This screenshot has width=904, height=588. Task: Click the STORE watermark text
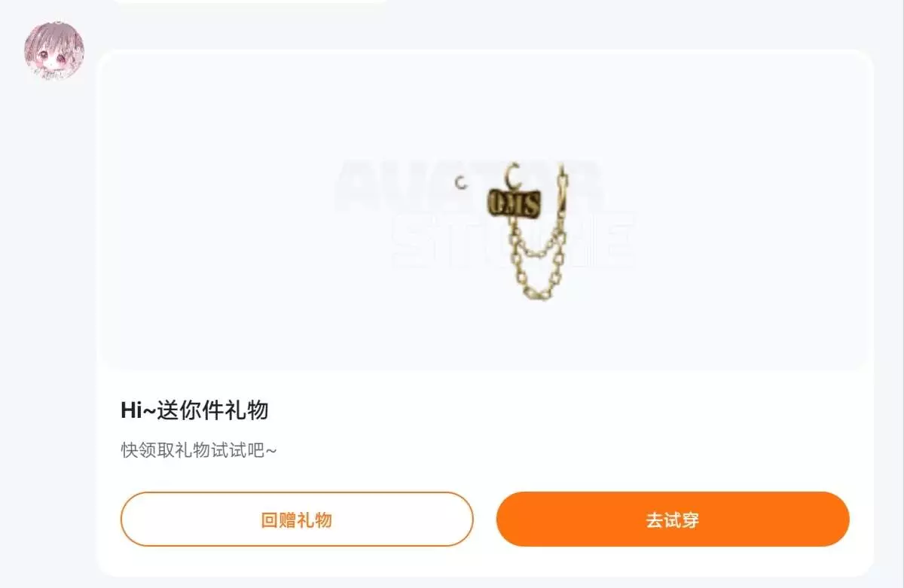(x=514, y=241)
